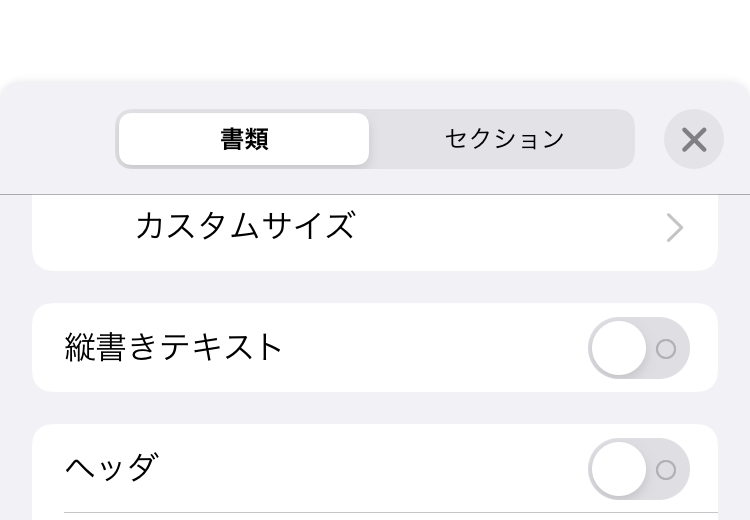The width and height of the screenshot is (750, 520).
Task: Tap the カスタムサイズ chevron arrow
Action: click(675, 228)
